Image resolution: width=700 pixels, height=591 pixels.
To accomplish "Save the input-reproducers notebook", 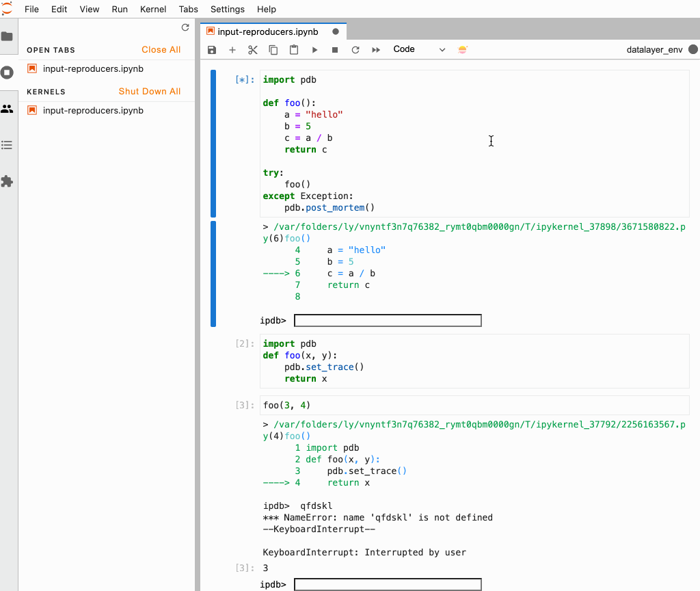I will [x=212, y=49].
